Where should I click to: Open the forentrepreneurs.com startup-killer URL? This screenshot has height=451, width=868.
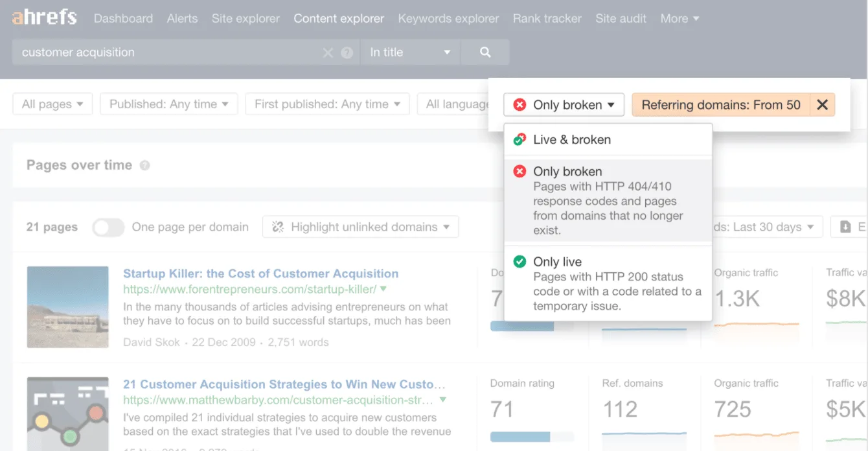[249, 289]
